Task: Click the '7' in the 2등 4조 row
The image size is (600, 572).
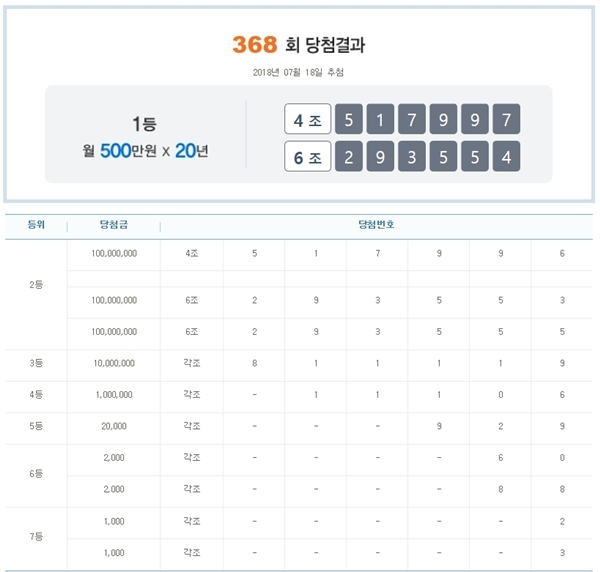Action: pos(378,253)
